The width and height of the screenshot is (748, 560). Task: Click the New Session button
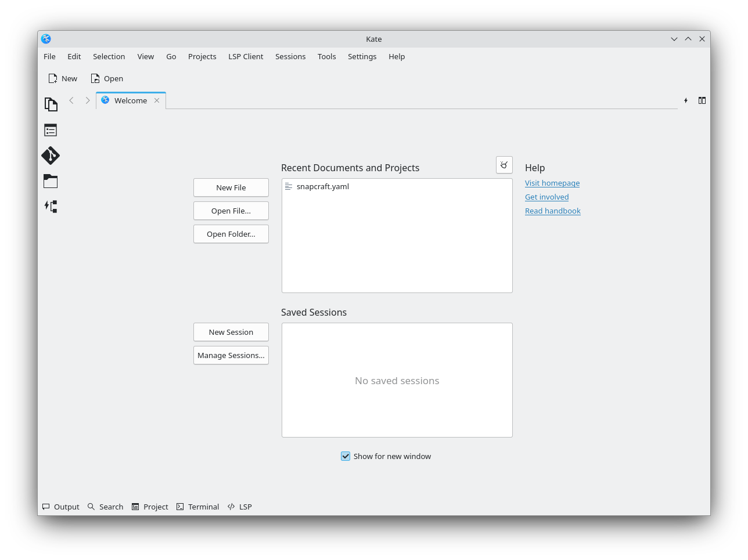coord(231,332)
